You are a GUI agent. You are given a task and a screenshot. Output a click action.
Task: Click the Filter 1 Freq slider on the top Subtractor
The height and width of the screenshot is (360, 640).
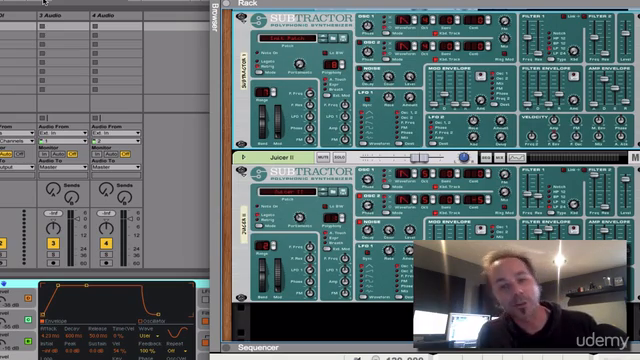coord(528,38)
